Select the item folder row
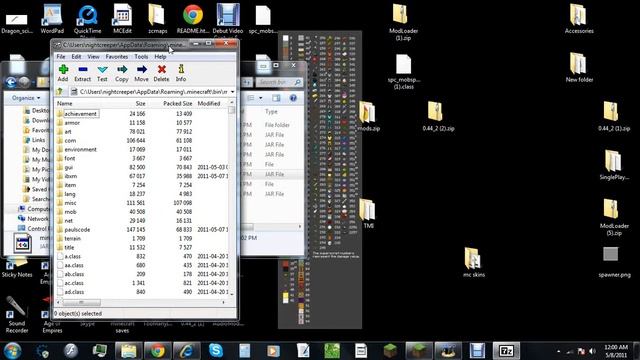Viewport: 640px width, 360px height. coord(142,185)
